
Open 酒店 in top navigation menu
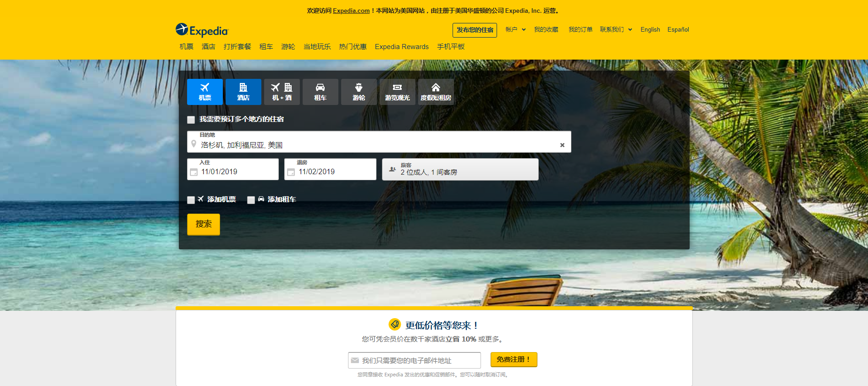click(209, 47)
